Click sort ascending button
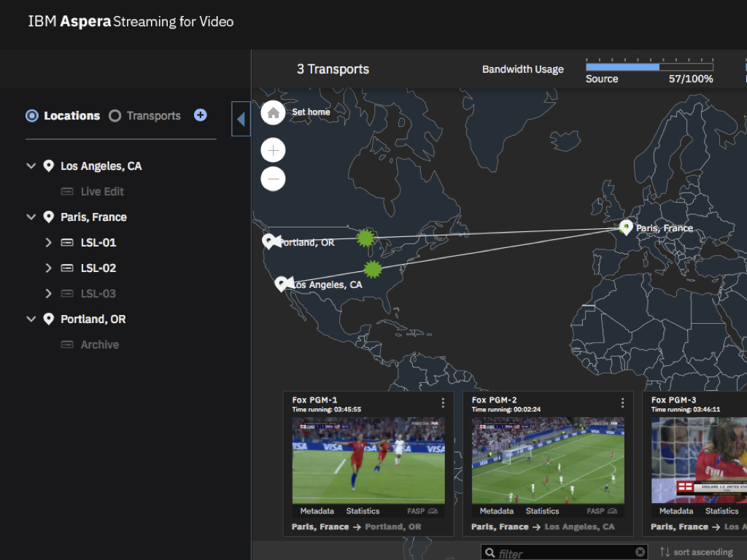 (x=696, y=552)
